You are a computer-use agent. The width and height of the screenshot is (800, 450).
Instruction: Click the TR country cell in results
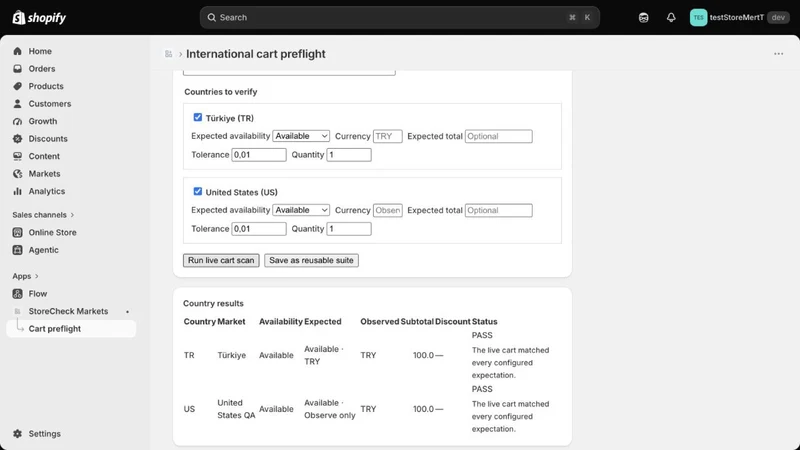click(189, 355)
